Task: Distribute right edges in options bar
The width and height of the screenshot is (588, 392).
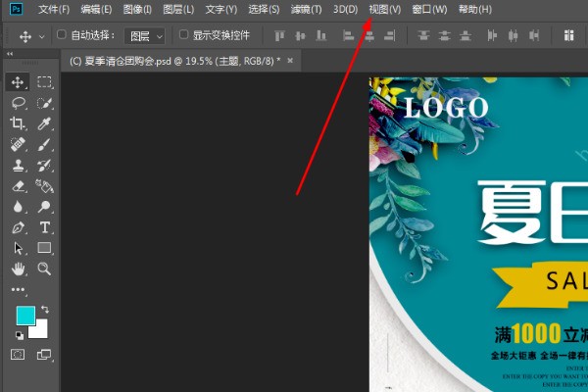Action: [534, 36]
